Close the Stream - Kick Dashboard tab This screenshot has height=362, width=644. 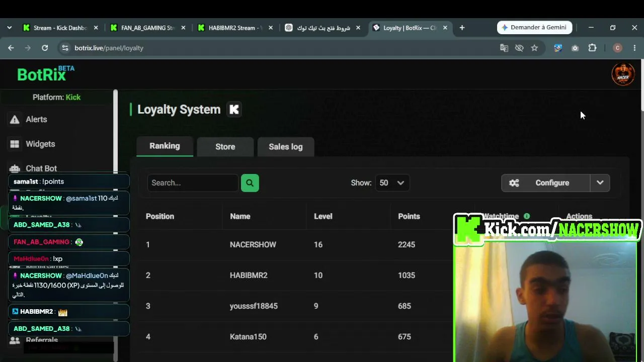click(x=96, y=28)
